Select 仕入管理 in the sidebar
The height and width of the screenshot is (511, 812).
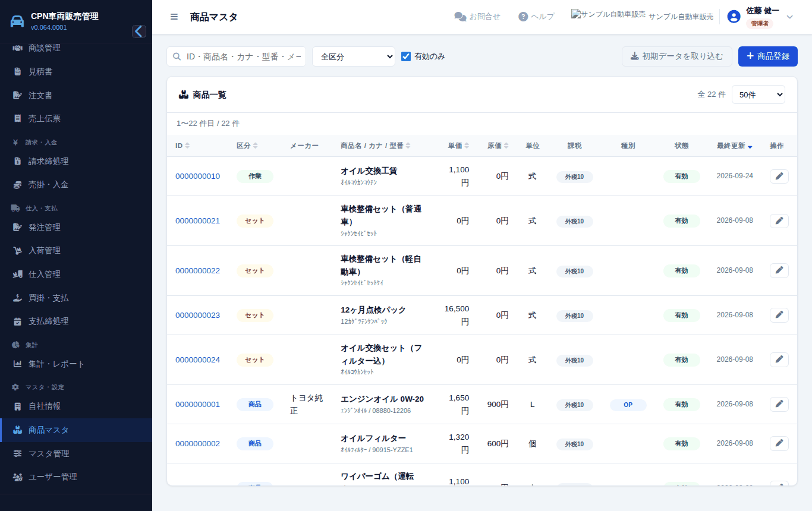(76, 274)
